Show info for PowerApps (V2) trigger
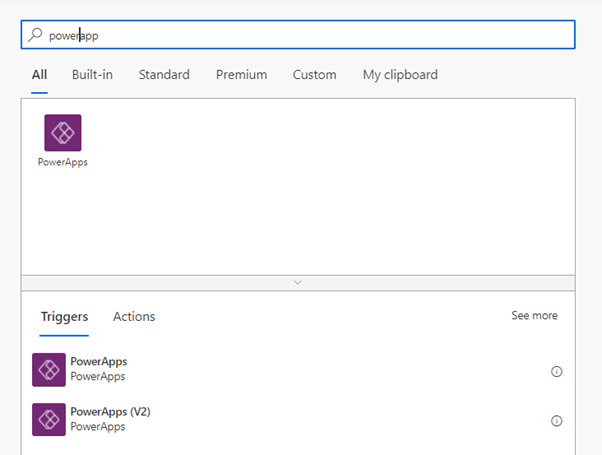The width and height of the screenshot is (602, 455). [x=556, y=421]
